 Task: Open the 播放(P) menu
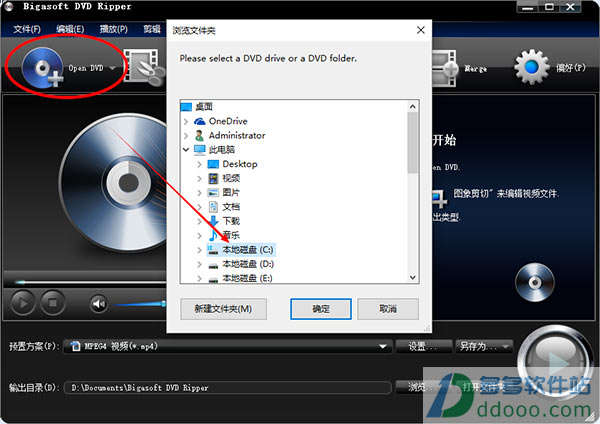tap(114, 29)
